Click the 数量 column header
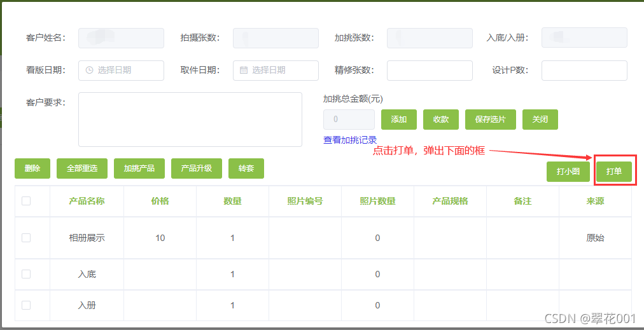The height and width of the screenshot is (330, 644). pos(232,201)
